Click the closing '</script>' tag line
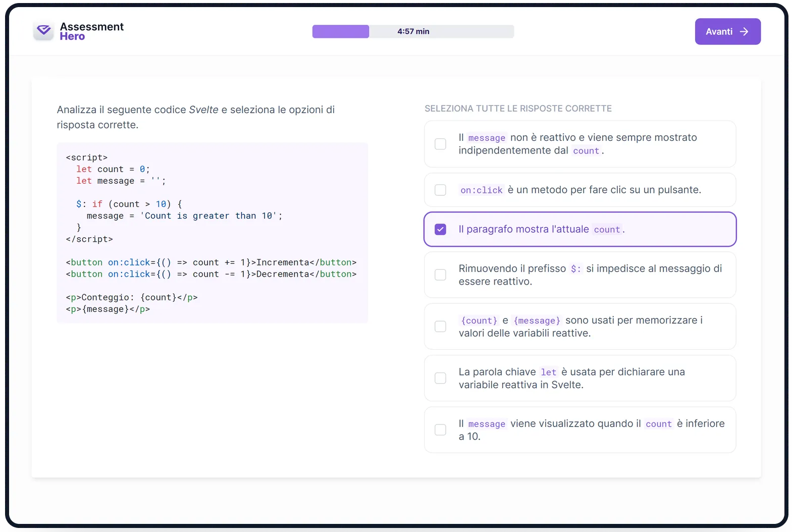This screenshot has height=532, width=792. (89, 239)
